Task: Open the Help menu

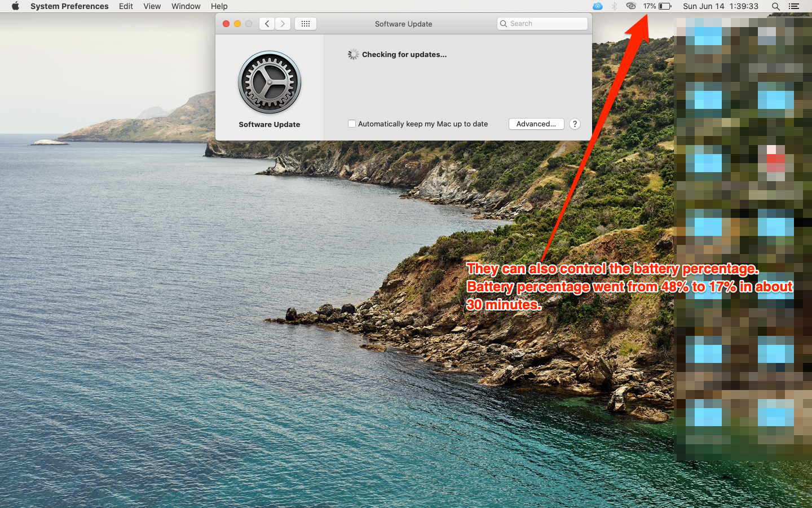Action: (219, 6)
